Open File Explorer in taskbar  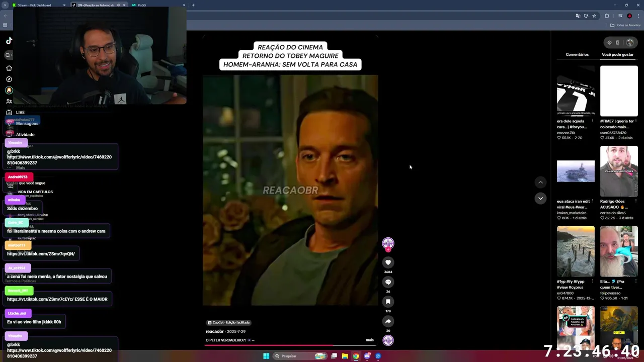[345, 356]
